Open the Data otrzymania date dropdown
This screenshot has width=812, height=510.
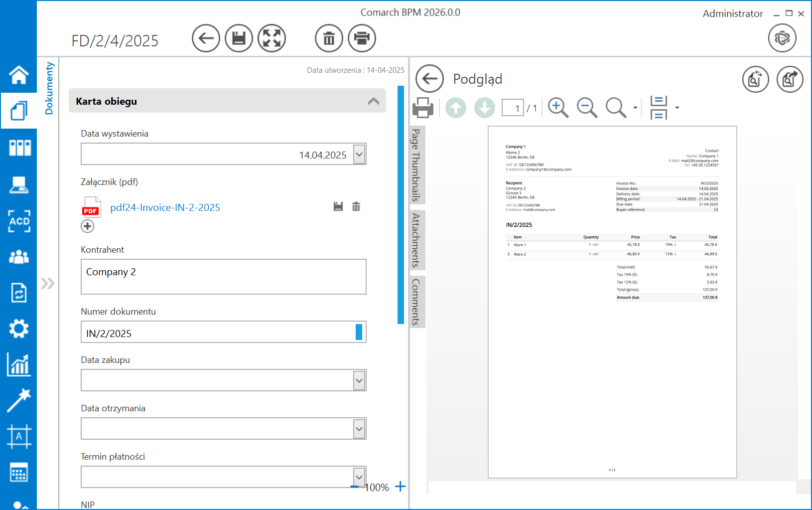(x=359, y=429)
